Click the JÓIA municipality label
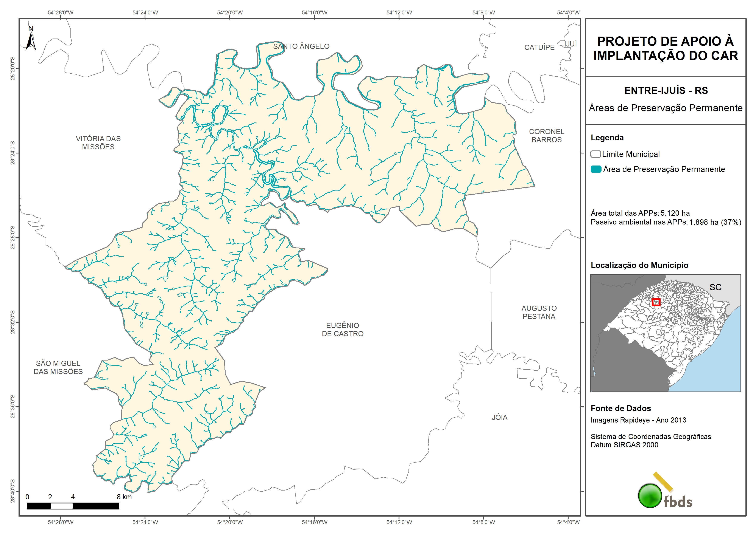756x534 pixels. pyautogui.click(x=499, y=417)
